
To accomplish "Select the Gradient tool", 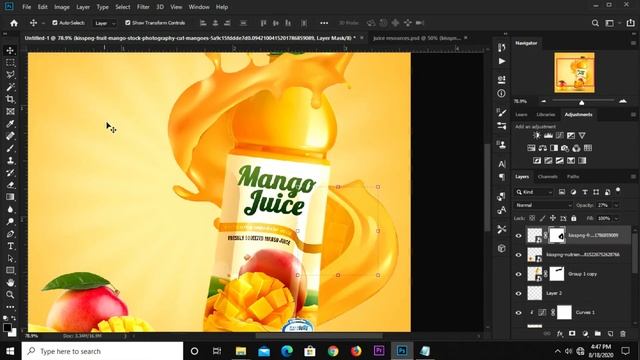I will (10, 197).
